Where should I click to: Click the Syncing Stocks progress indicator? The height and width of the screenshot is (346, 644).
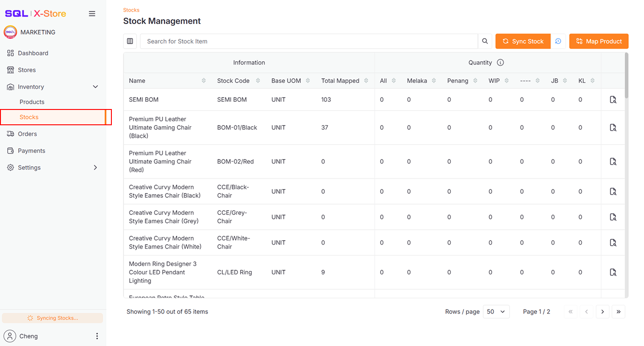pos(52,318)
